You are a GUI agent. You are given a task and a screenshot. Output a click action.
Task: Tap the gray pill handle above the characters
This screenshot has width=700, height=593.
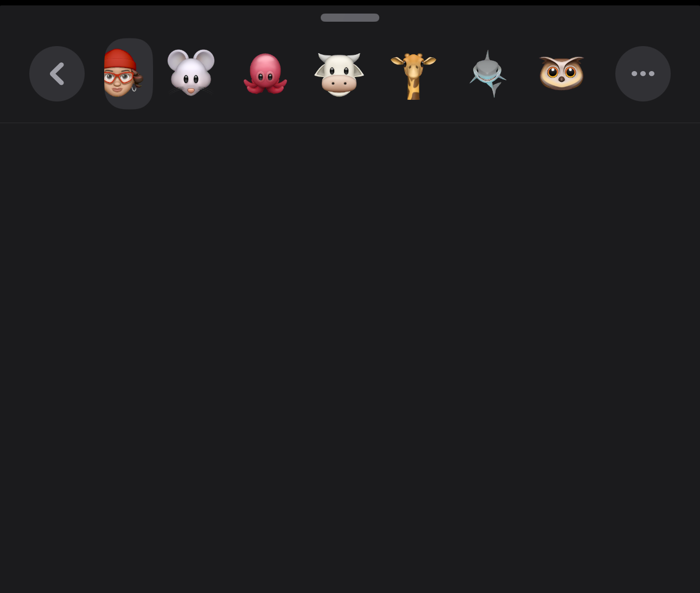(350, 17)
